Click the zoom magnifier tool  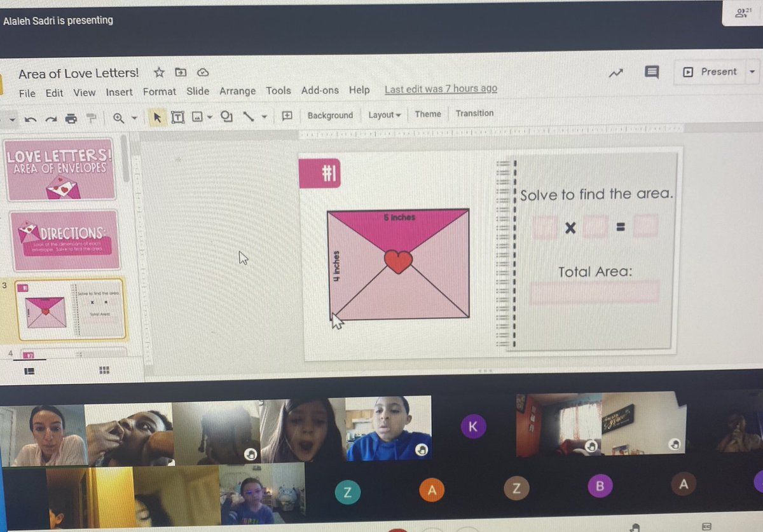(x=118, y=118)
